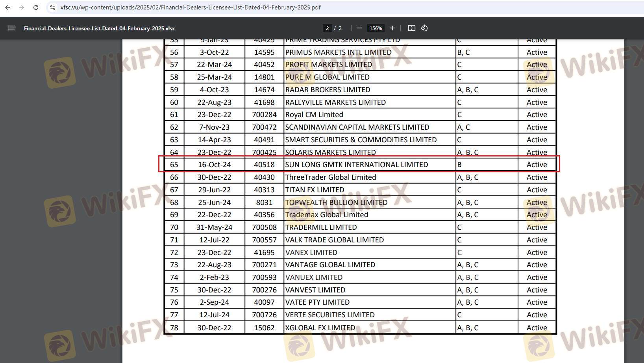This screenshot has width=644, height=363.
Task: Select license number 8031
Action: click(264, 203)
